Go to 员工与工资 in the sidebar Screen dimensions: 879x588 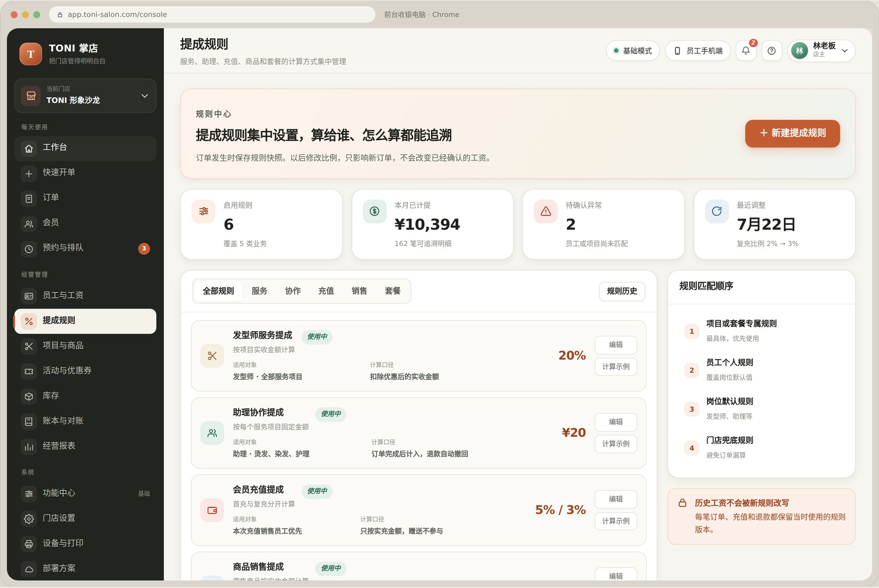[x=85, y=296]
